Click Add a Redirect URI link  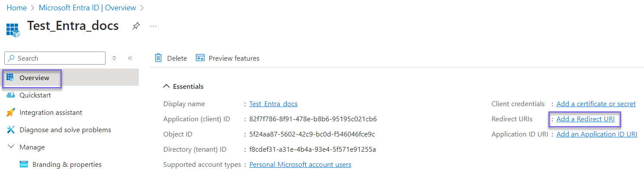click(x=585, y=119)
